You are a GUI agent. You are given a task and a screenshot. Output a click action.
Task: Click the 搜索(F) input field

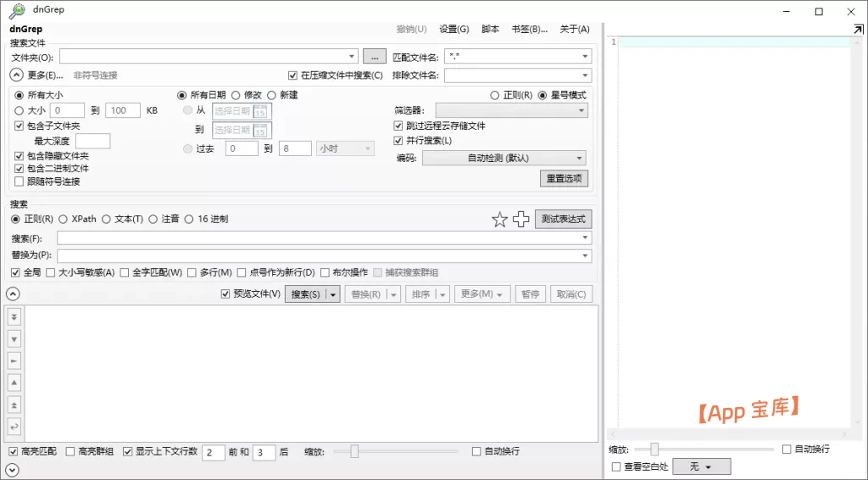tap(325, 237)
